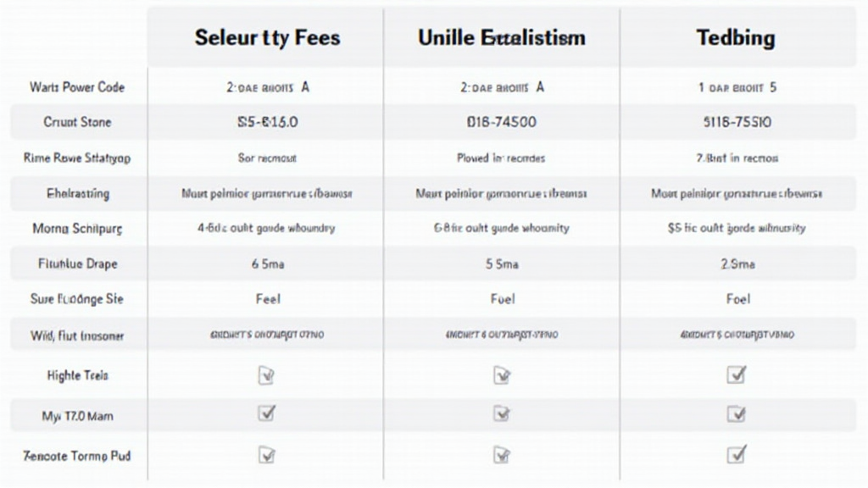Click the Morna Schipurg row label
This screenshot has width=868, height=488.
(77, 229)
